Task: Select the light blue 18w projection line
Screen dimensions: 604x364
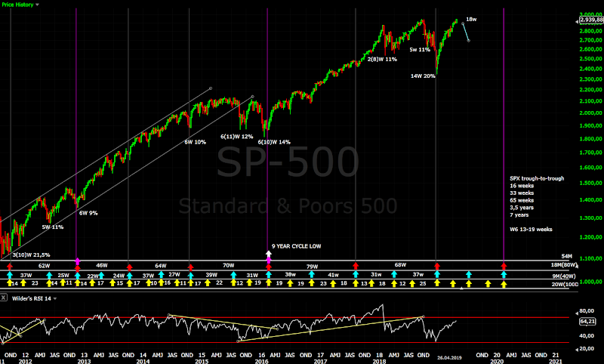Action: (x=465, y=32)
